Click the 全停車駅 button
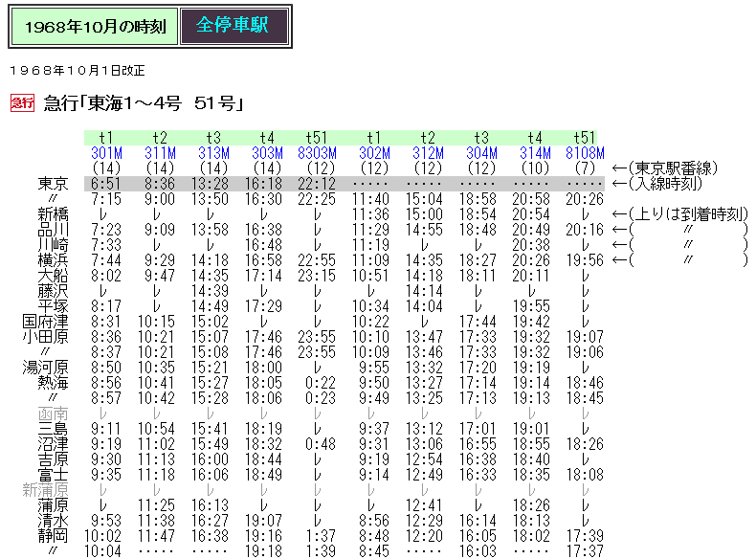This screenshot has width=756, height=559. 233,26
